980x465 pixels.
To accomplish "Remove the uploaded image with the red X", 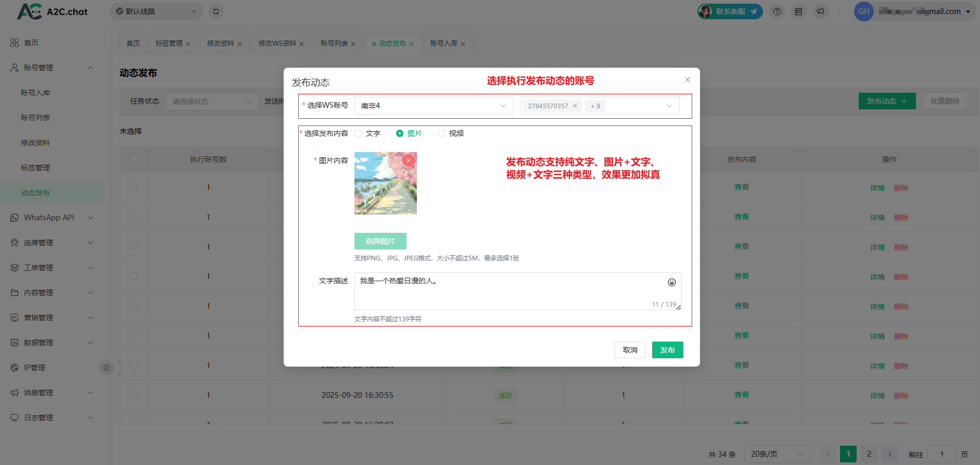I will pyautogui.click(x=409, y=160).
